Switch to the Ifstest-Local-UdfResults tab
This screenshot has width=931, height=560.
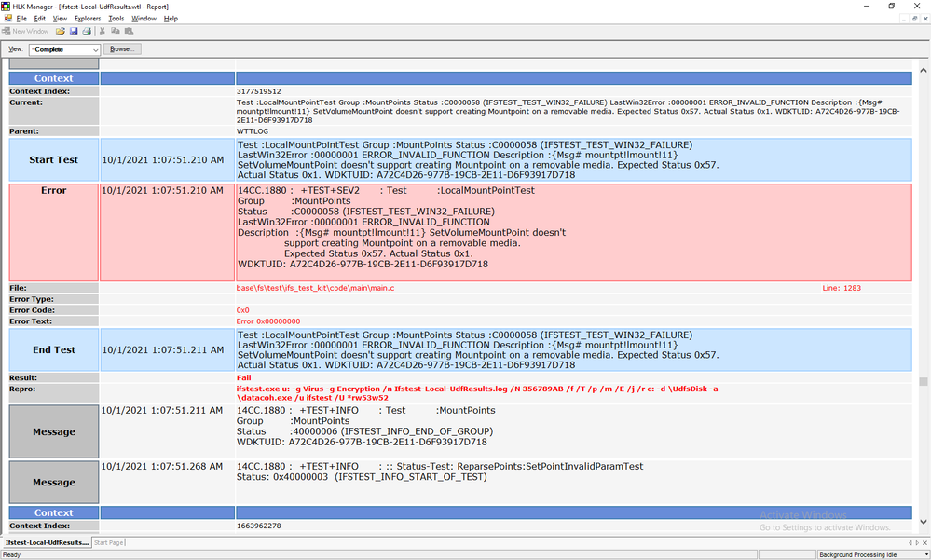tap(47, 543)
